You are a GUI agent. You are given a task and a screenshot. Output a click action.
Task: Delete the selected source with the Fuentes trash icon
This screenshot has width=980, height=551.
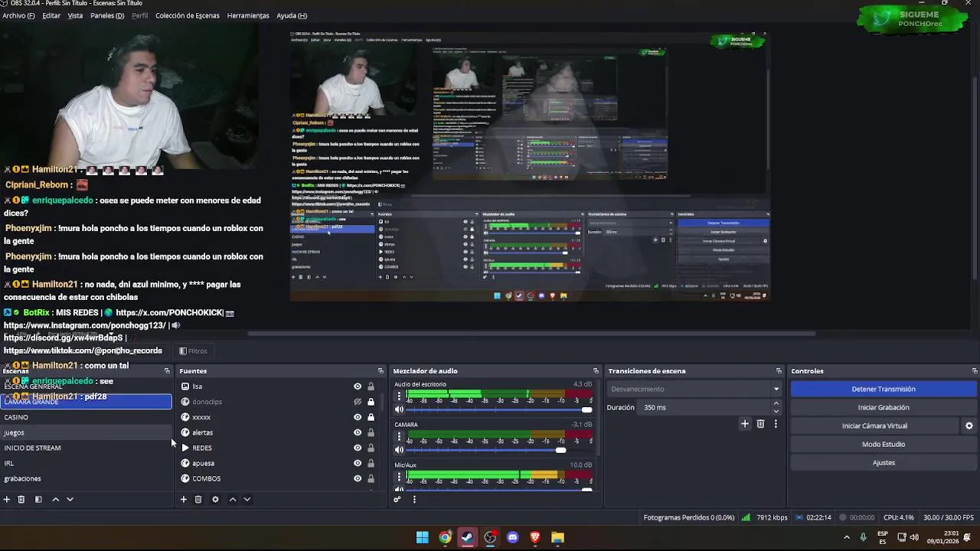(x=198, y=499)
